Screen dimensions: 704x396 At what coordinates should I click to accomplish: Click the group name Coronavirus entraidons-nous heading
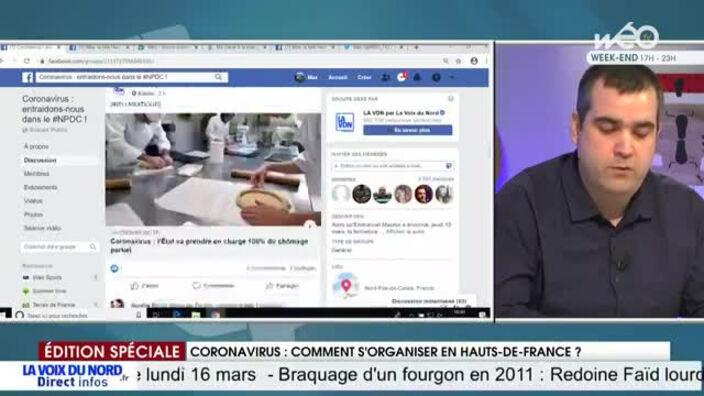[x=54, y=109]
